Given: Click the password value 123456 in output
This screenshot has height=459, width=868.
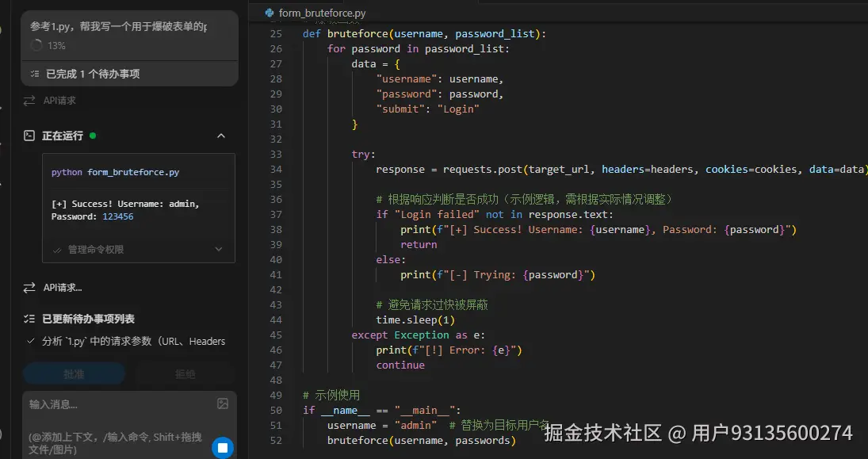Looking at the screenshot, I should pyautogui.click(x=118, y=216).
